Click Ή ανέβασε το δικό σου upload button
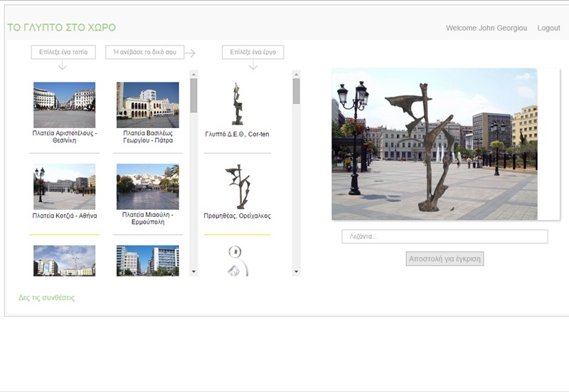The height and width of the screenshot is (392, 569). click(145, 52)
